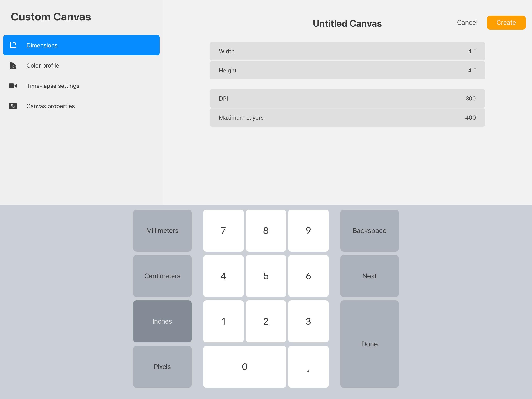Open Color profile settings
This screenshot has height=399, width=532.
[x=43, y=65]
